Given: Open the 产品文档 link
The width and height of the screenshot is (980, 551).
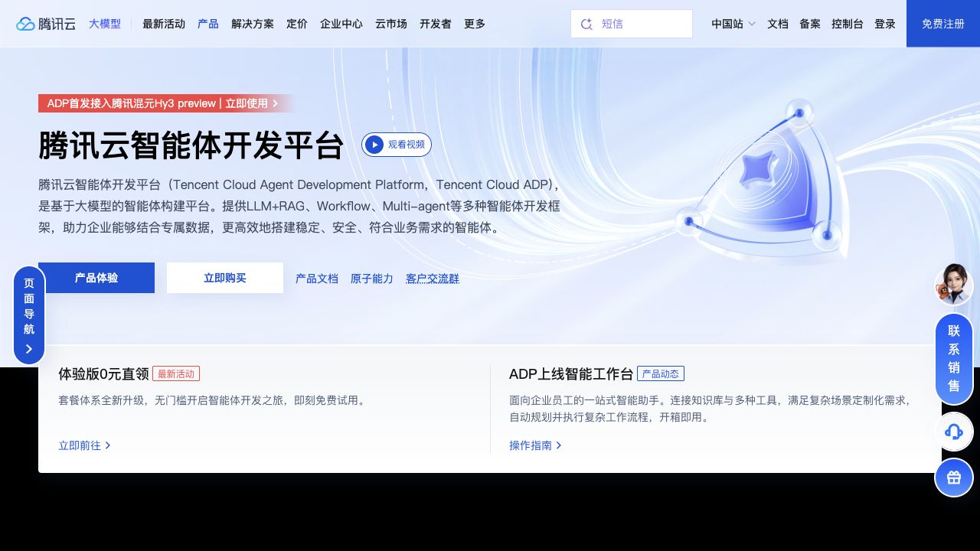Looking at the screenshot, I should point(317,279).
